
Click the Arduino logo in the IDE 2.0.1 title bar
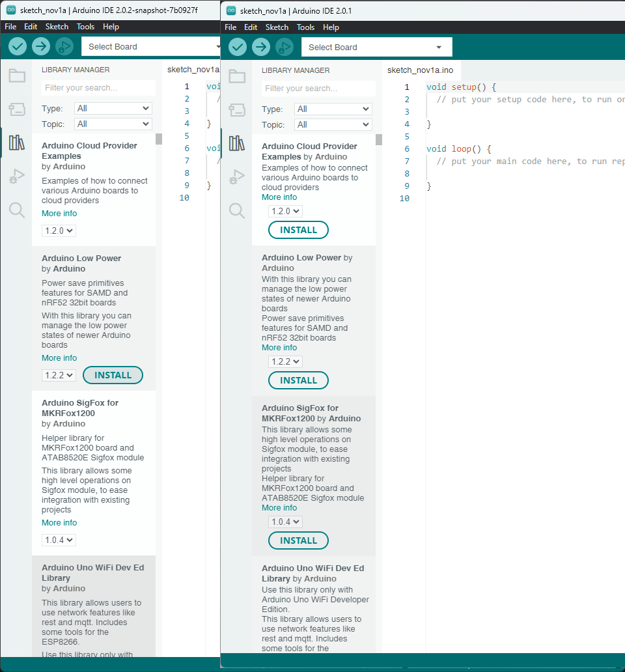231,10
